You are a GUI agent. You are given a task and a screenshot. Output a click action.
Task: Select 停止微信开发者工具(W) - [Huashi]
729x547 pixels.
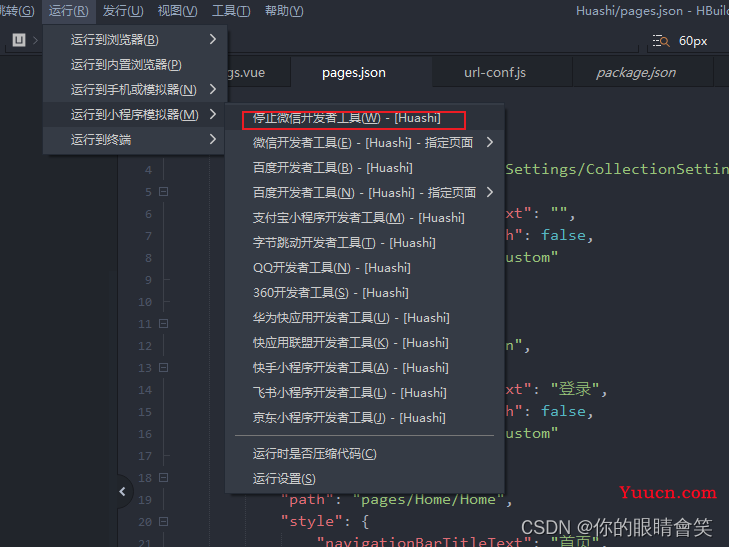(364, 119)
